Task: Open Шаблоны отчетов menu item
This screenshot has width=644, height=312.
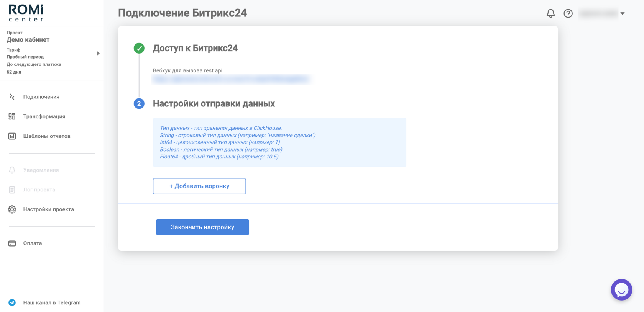Action: [x=47, y=136]
